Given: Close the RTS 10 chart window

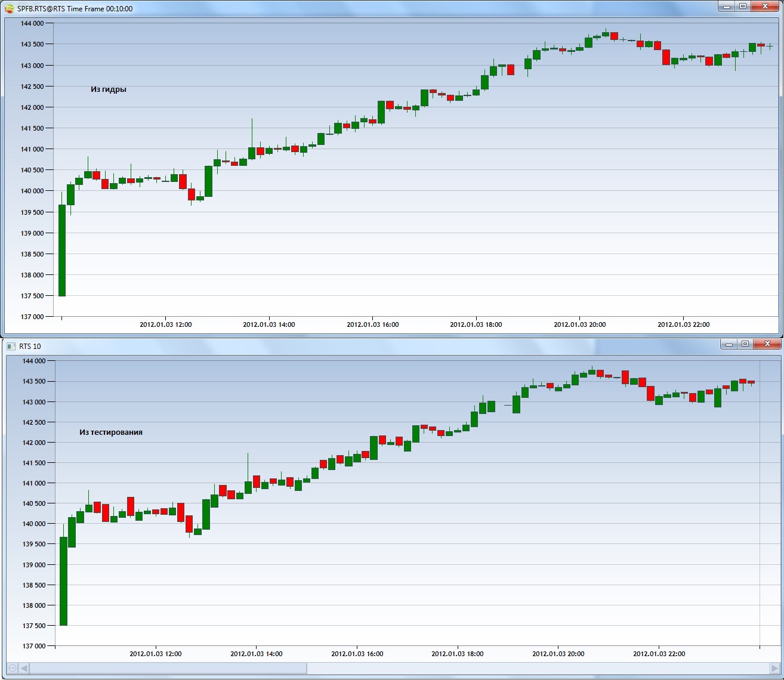Looking at the screenshot, I should tap(767, 344).
